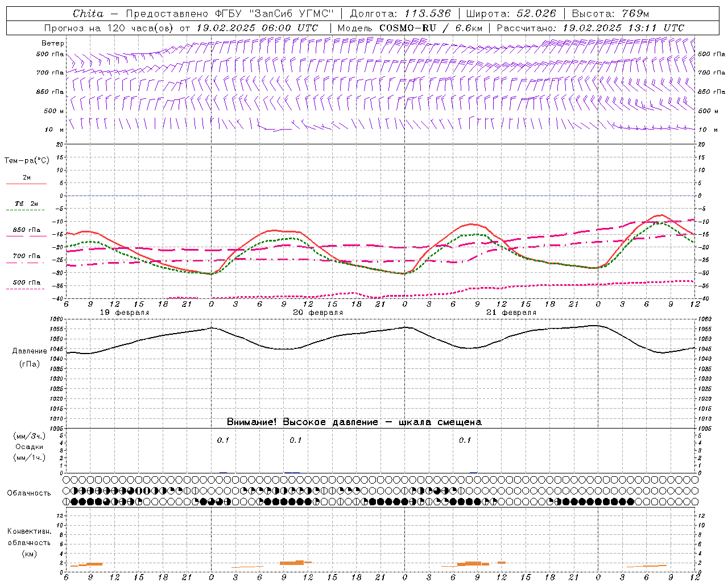Click the station name "Chita" in the header
728x582 pixels.
pos(88,14)
